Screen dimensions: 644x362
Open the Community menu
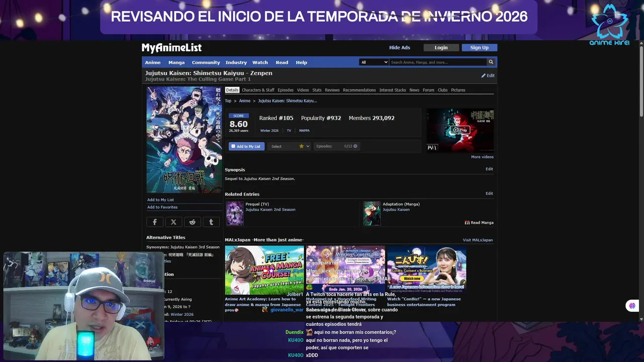click(206, 62)
